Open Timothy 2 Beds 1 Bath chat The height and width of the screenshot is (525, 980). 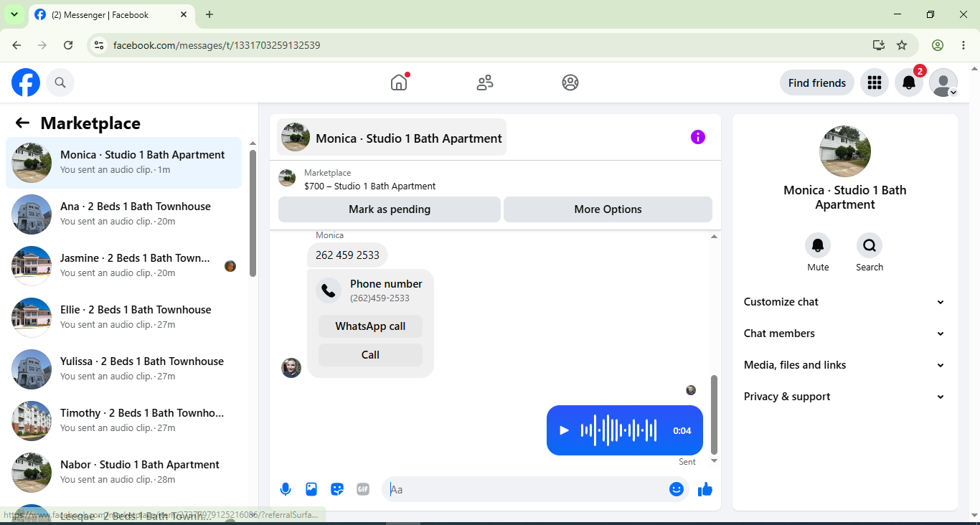(x=123, y=421)
